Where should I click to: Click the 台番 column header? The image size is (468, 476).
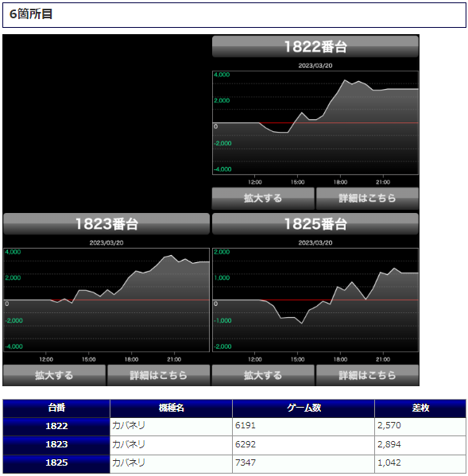click(56, 408)
